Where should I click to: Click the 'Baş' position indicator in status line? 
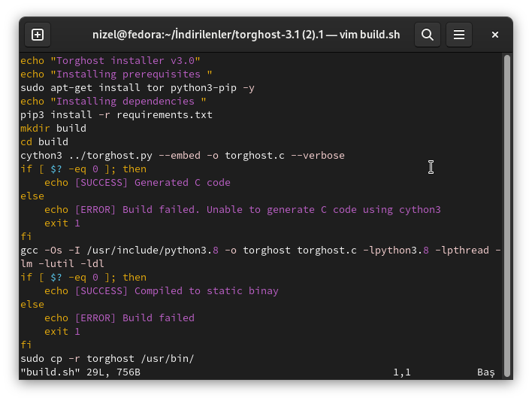tap(486, 372)
